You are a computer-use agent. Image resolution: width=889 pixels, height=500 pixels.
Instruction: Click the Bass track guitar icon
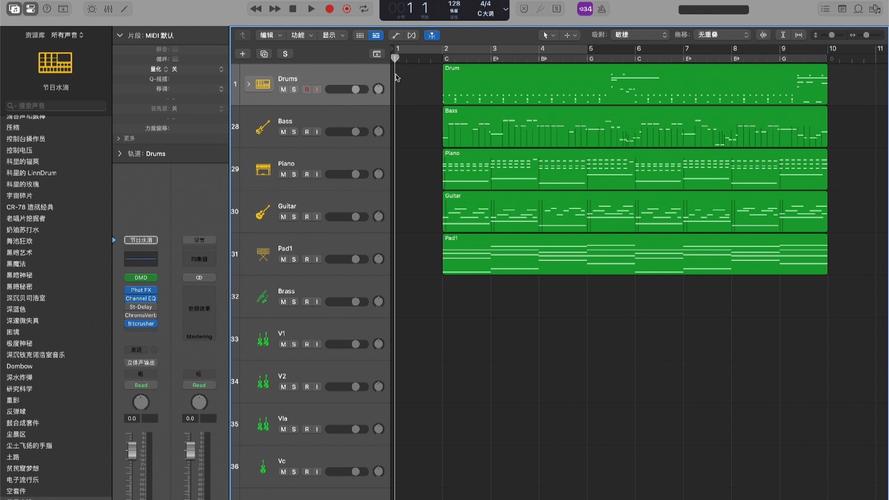[x=263, y=127]
